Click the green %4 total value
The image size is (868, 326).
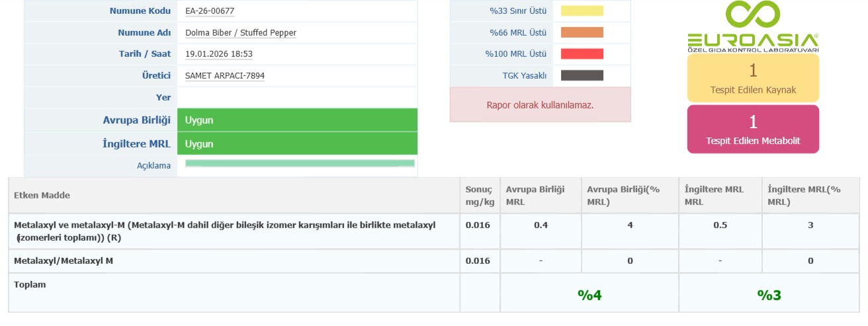click(589, 295)
